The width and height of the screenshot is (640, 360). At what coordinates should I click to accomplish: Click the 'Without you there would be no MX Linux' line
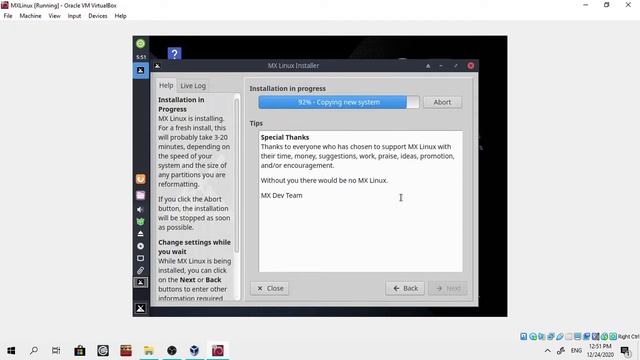pyautogui.click(x=324, y=180)
